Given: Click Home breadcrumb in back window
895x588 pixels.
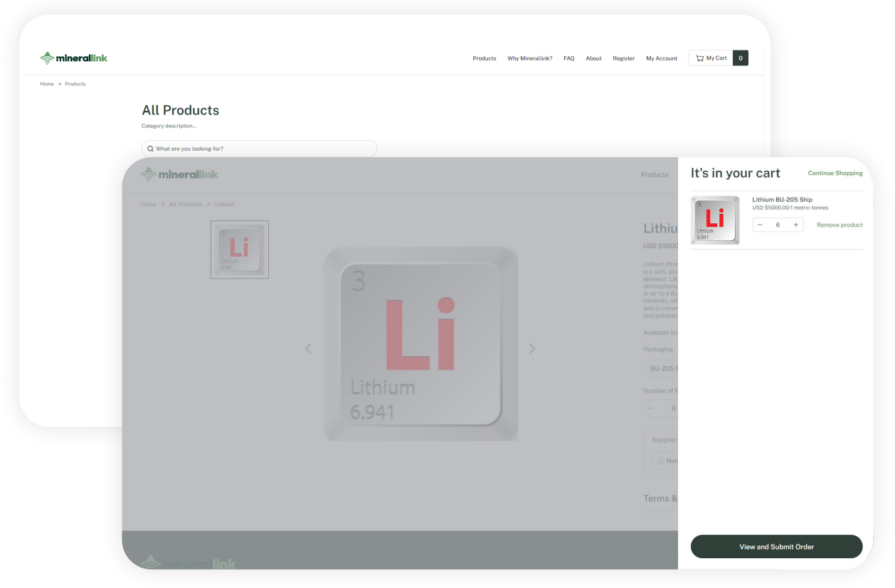Looking at the screenshot, I should point(47,84).
